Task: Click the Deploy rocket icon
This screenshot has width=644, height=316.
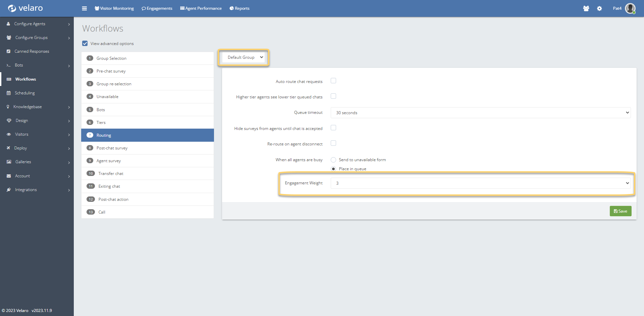Action: 8,148
